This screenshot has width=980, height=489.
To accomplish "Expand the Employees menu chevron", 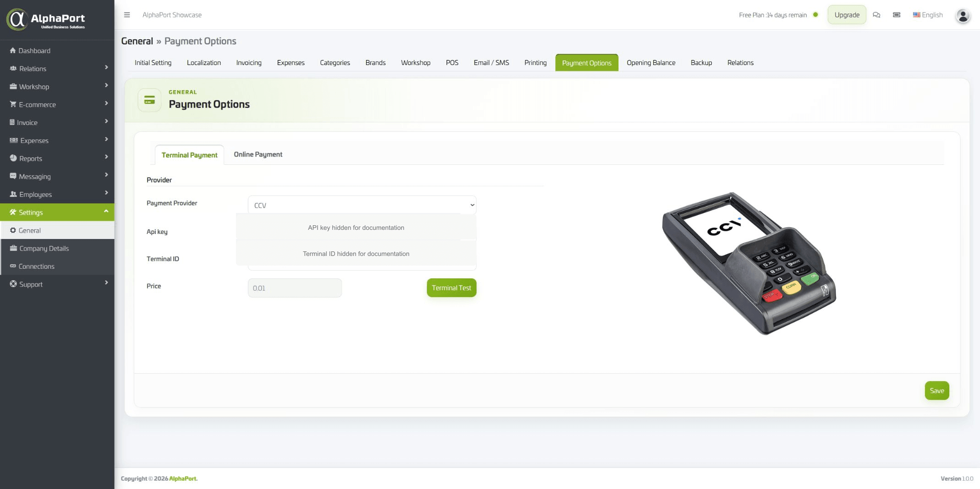I will (x=106, y=193).
